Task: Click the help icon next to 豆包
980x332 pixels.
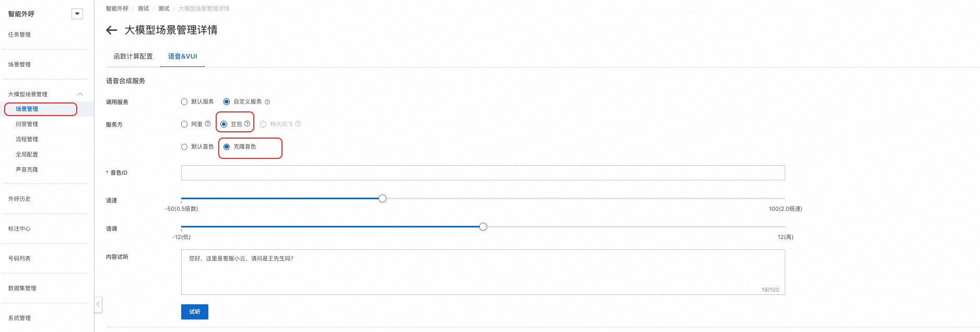Action: pyautogui.click(x=247, y=124)
